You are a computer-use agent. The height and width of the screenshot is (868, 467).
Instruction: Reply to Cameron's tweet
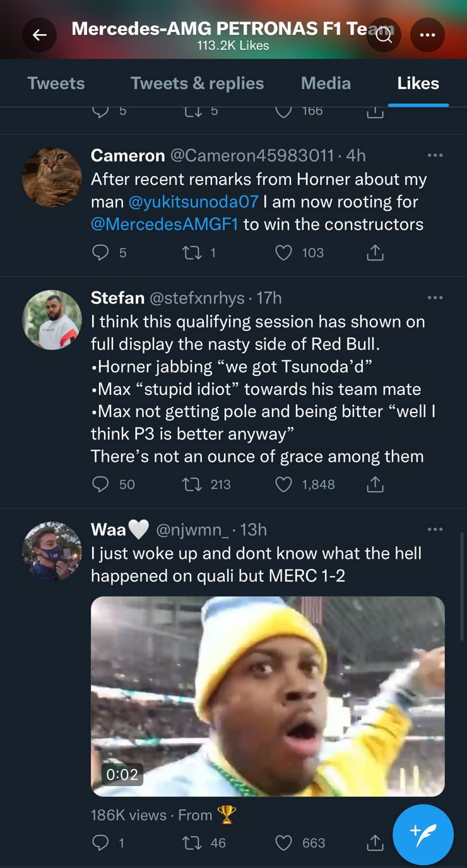click(x=101, y=253)
